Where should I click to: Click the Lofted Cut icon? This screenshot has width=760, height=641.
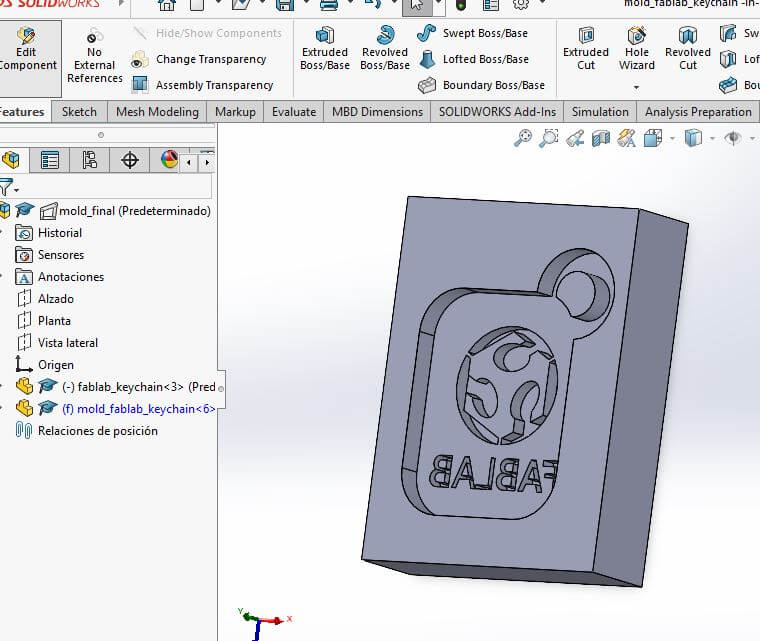click(728, 59)
